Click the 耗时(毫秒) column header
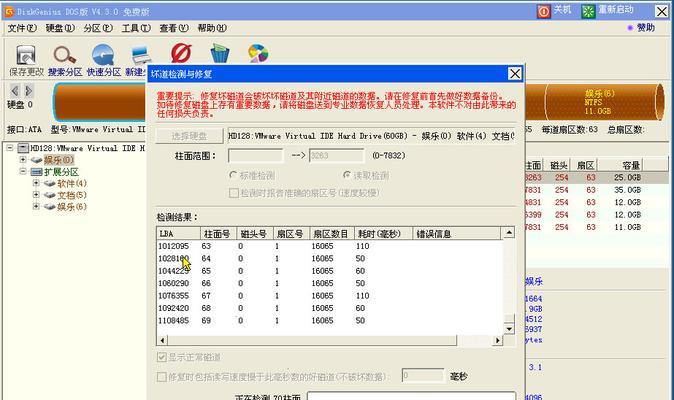 coord(383,233)
